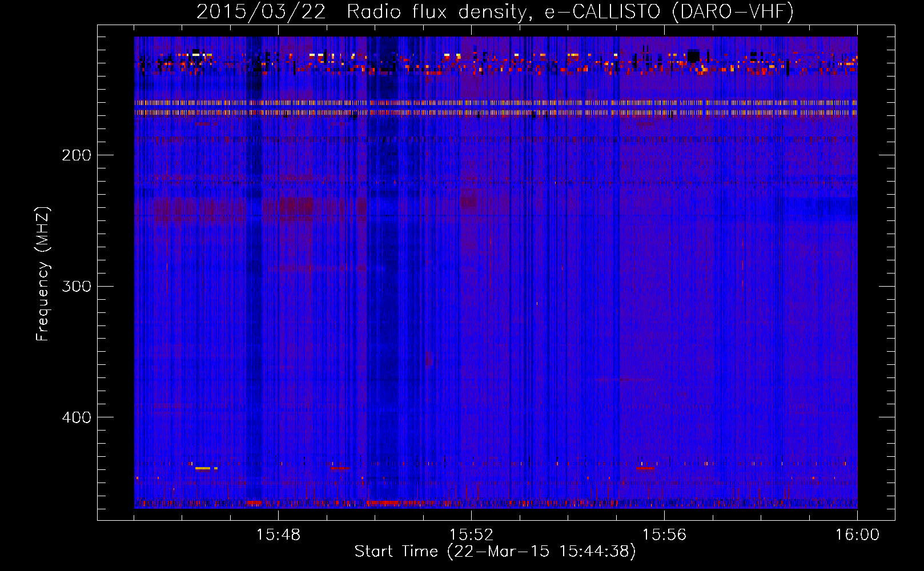Click the 'Start Time (22-Mar-15 15:44:38)' label

click(495, 552)
